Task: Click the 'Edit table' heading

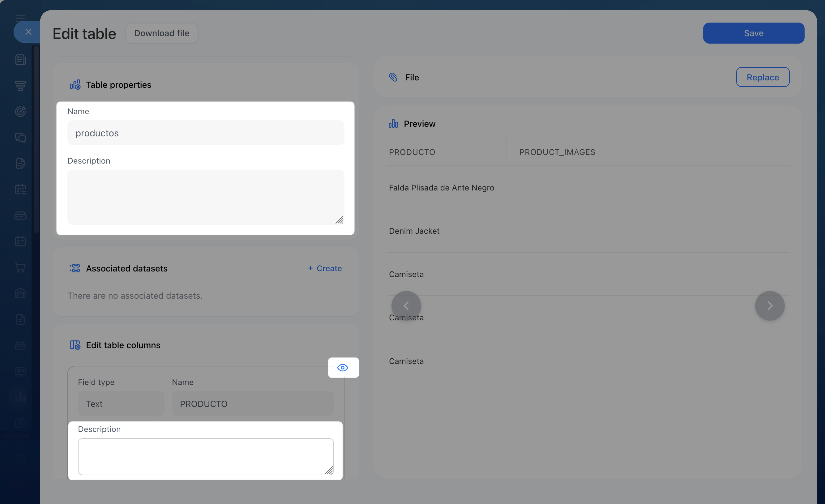Action: (x=84, y=33)
